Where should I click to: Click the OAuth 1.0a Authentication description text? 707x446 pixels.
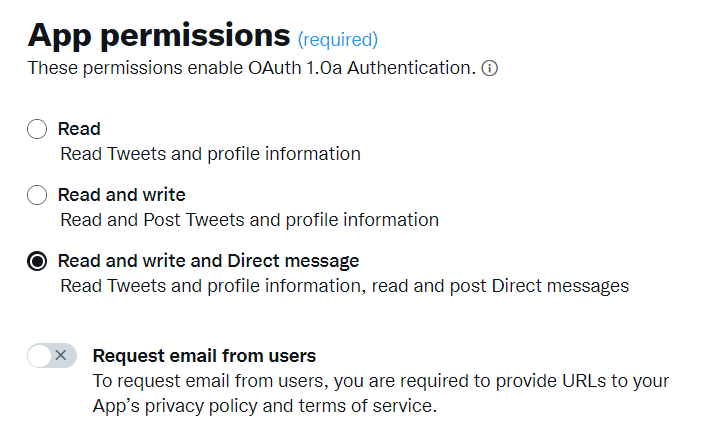pyautogui.click(x=250, y=69)
